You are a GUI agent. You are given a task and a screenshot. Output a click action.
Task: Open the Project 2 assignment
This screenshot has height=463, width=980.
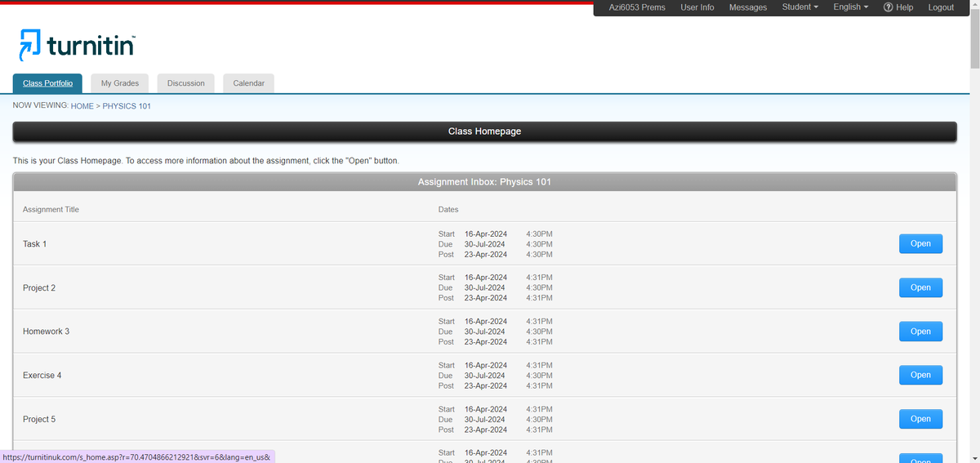(920, 287)
